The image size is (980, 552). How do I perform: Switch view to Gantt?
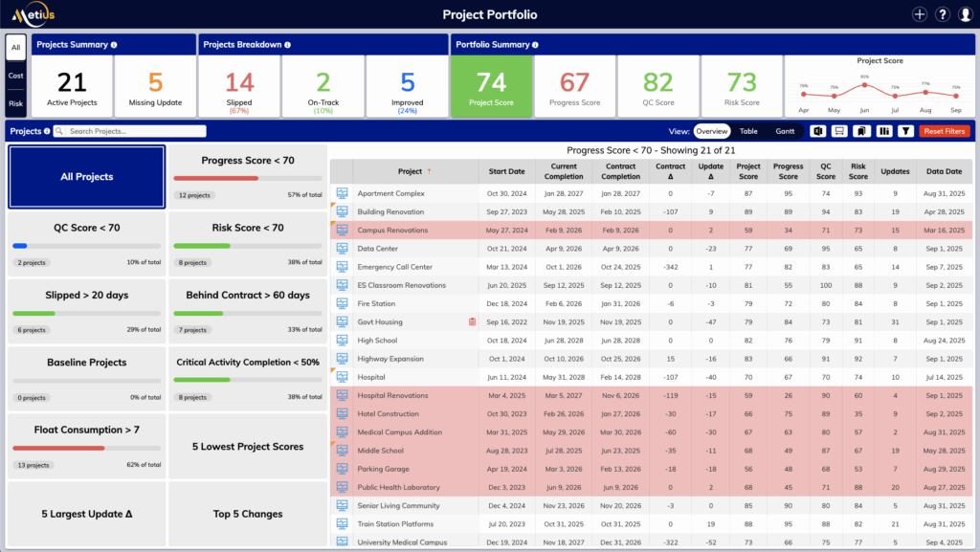[785, 131]
